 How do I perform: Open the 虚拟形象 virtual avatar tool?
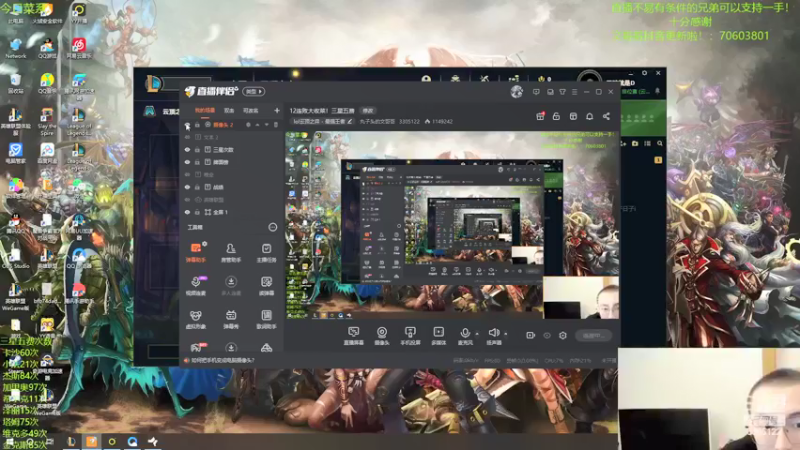click(195, 319)
